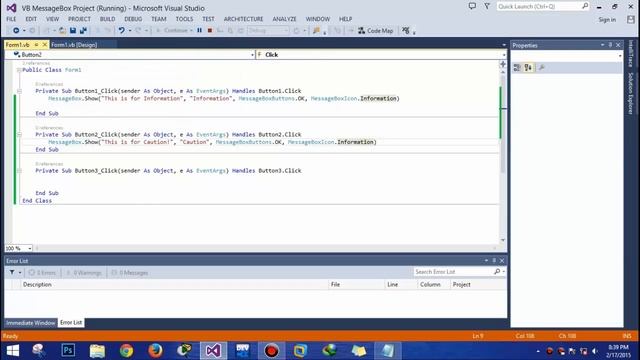Screen dimensions: 640x360
Task: Open the Error List filter funnel dropdown
Action: coord(15,272)
